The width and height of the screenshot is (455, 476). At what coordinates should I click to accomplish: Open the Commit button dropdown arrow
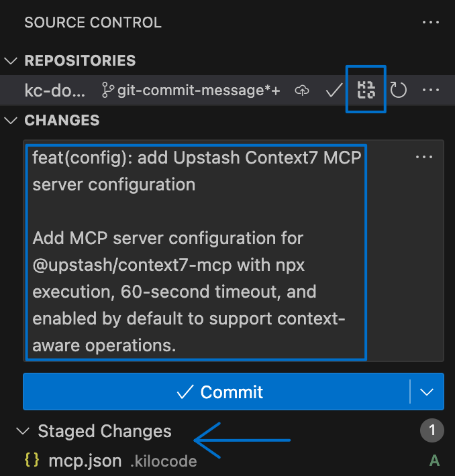pos(427,392)
